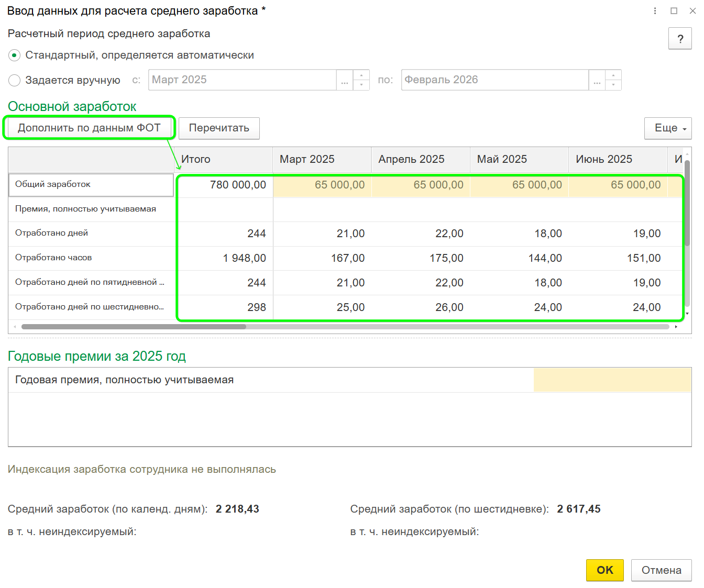Cancel the dialog with Отмена
Image resolution: width=704 pixels, height=588 pixels.
(x=662, y=570)
